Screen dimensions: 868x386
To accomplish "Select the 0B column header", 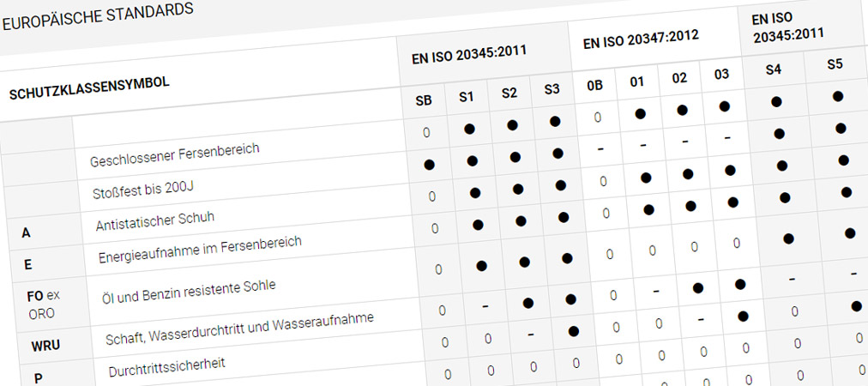I will pyautogui.click(x=595, y=85).
